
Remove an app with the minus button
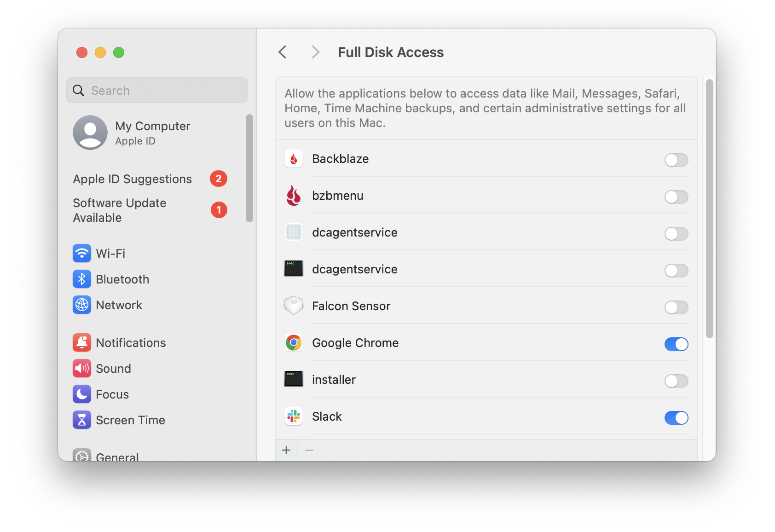coord(309,450)
